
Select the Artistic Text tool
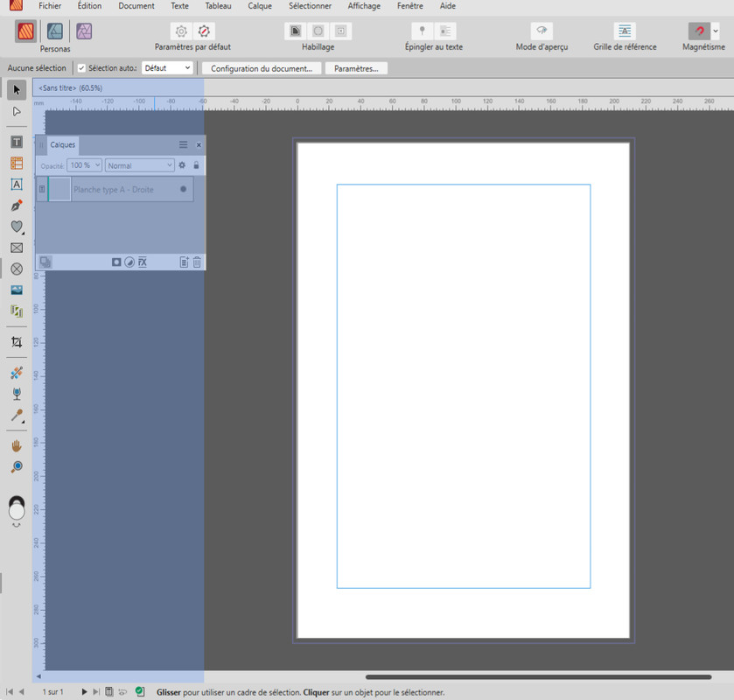tap(17, 184)
